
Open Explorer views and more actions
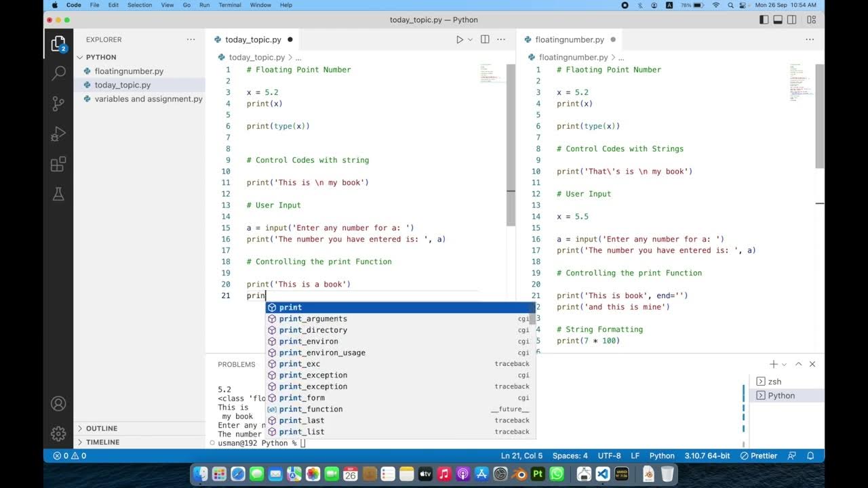(191, 39)
